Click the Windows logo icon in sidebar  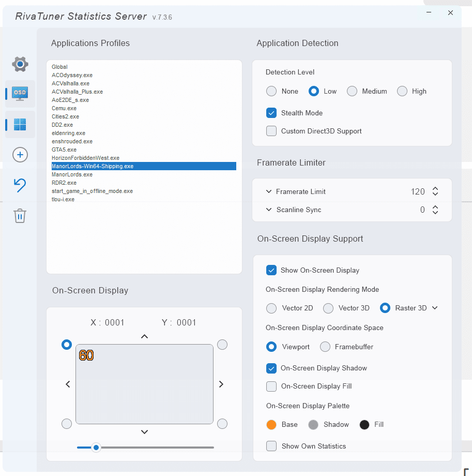coord(20,125)
